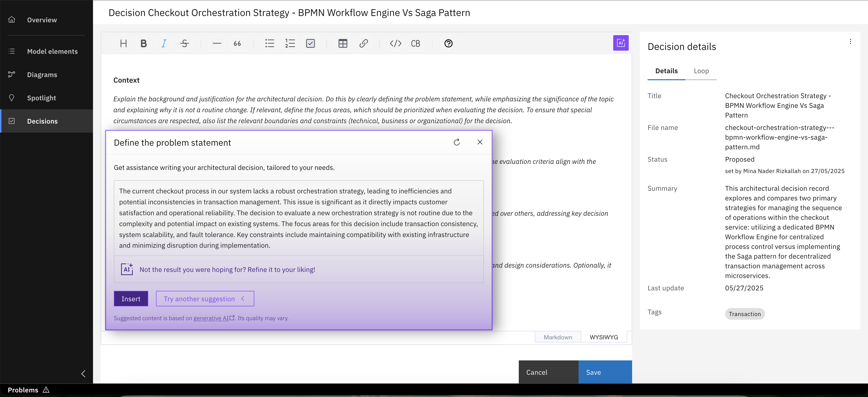
Task: Apply Strikethrough formatting
Action: [x=184, y=43]
